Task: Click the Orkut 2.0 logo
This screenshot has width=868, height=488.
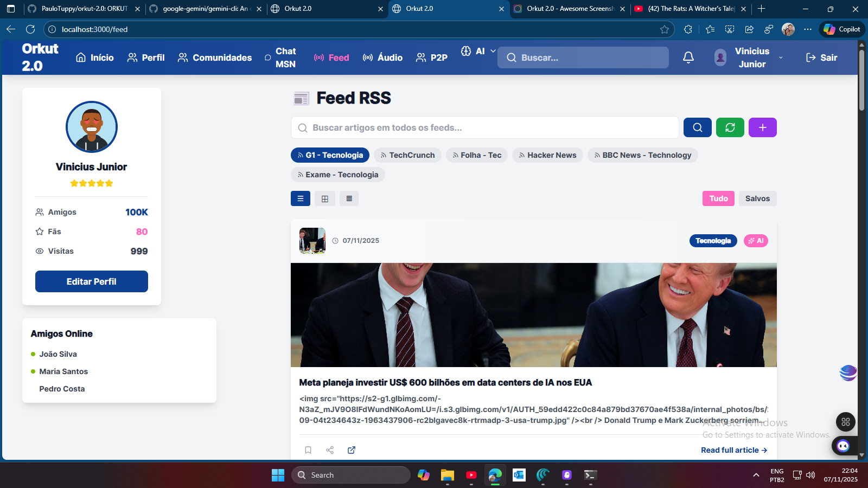Action: pyautogui.click(x=40, y=57)
